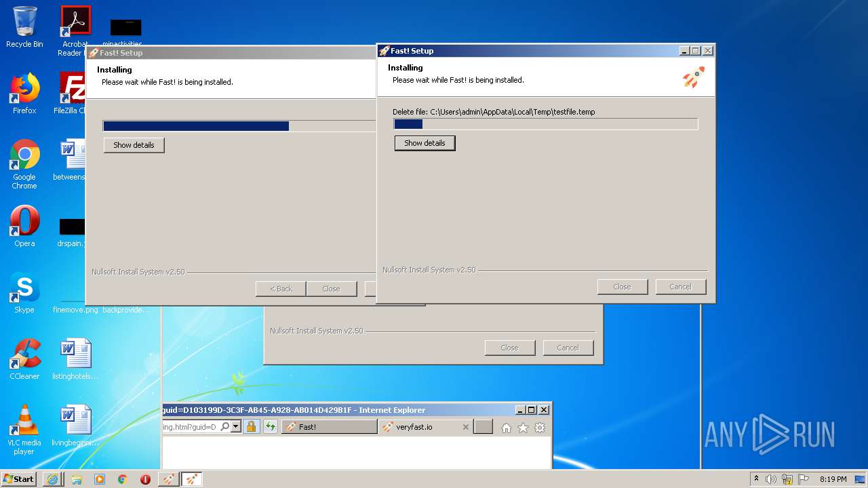Click Close in the left Fast! Setup window
Screen dimensions: 868x488
pos(331,289)
